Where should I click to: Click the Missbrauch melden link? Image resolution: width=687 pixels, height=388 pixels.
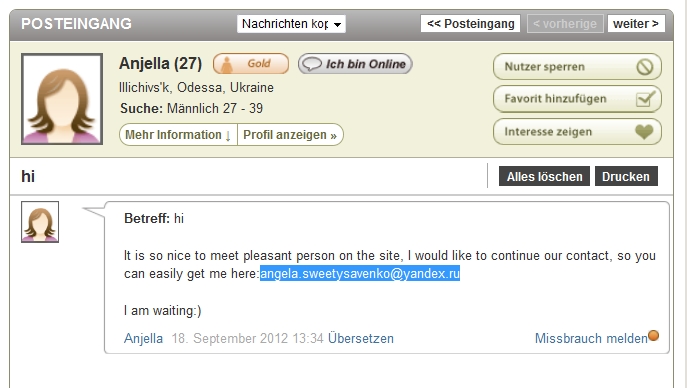[591, 339]
